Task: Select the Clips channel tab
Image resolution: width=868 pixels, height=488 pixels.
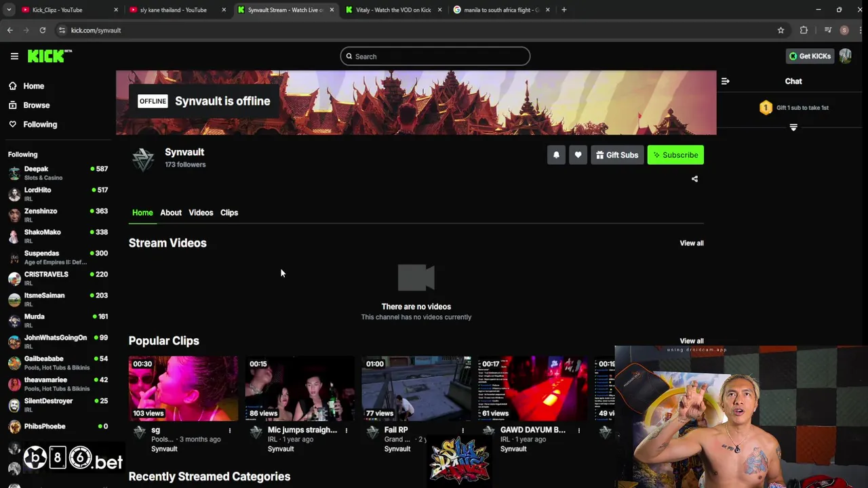Action: [229, 213]
